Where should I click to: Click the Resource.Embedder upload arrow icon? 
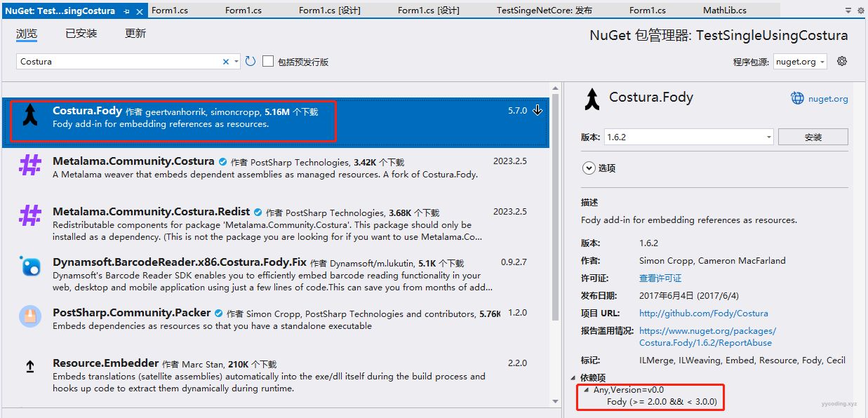coord(30,367)
